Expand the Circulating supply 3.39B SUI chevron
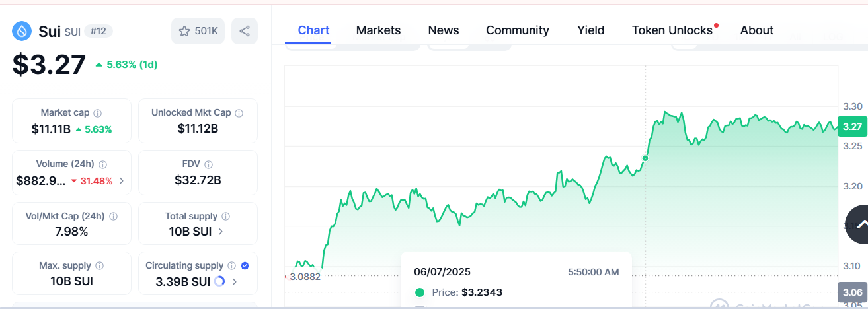Viewport: 868px width, 309px height. click(x=235, y=281)
